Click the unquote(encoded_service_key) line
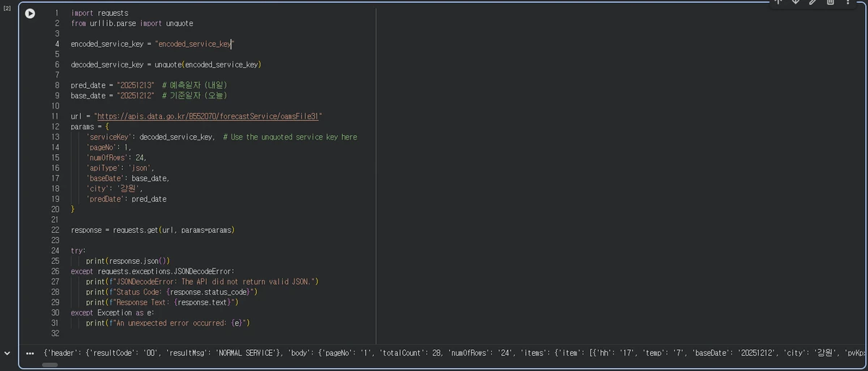This screenshot has height=371, width=868. point(166,64)
